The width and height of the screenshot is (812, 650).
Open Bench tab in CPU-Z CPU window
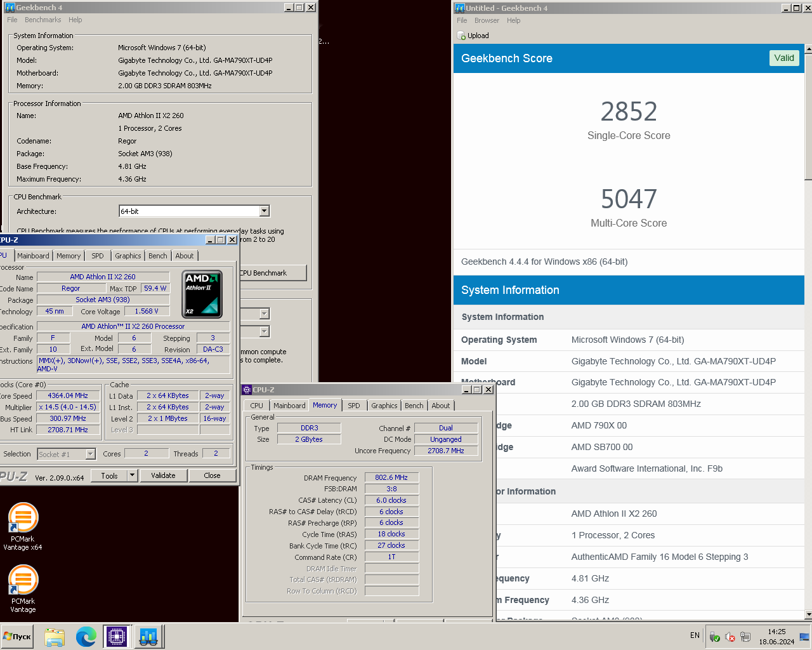click(x=158, y=256)
